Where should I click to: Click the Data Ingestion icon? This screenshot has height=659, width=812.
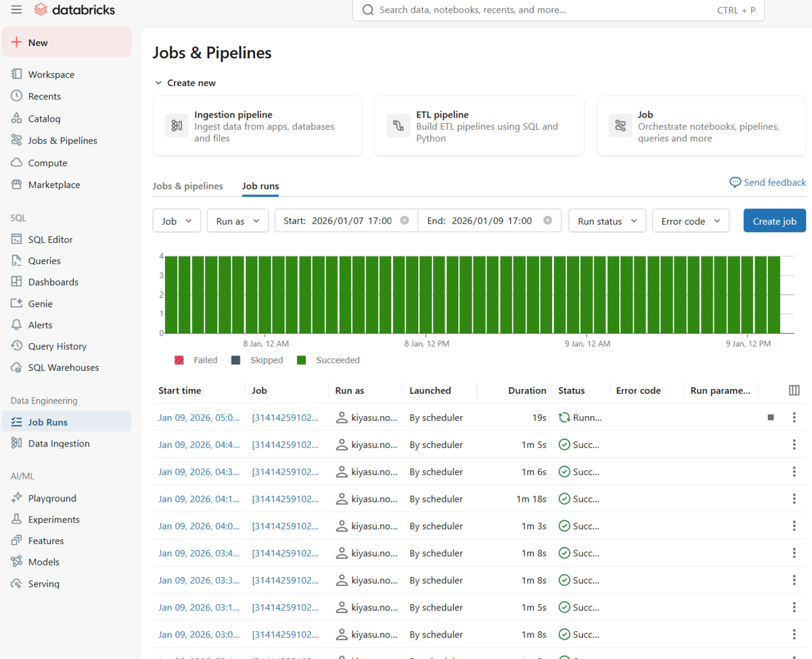pyautogui.click(x=16, y=444)
